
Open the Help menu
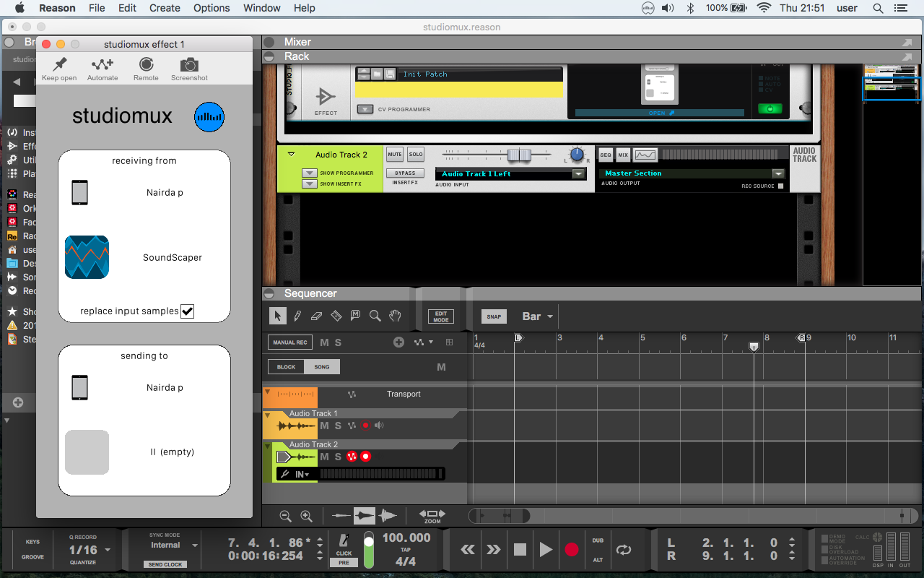point(304,8)
